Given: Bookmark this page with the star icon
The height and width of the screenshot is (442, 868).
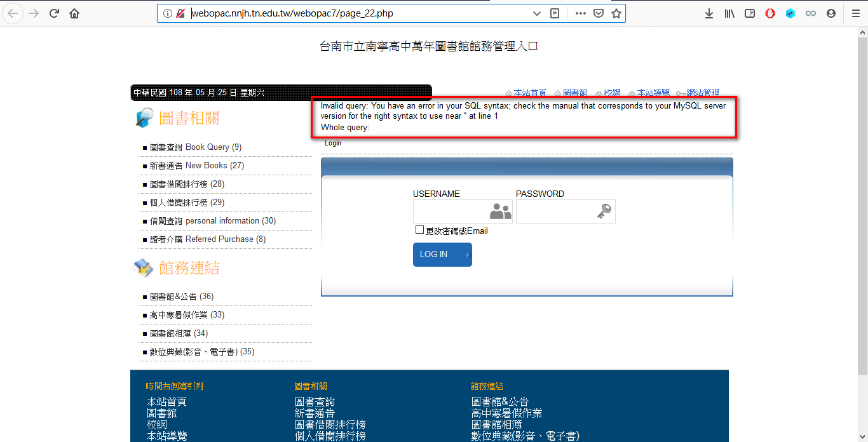Looking at the screenshot, I should [x=616, y=13].
